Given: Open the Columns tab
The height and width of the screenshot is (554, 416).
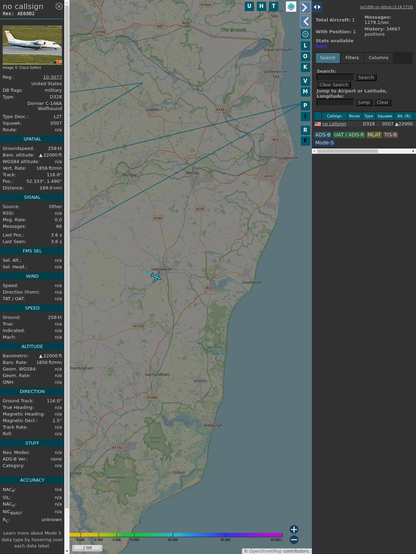Looking at the screenshot, I should [x=378, y=58].
